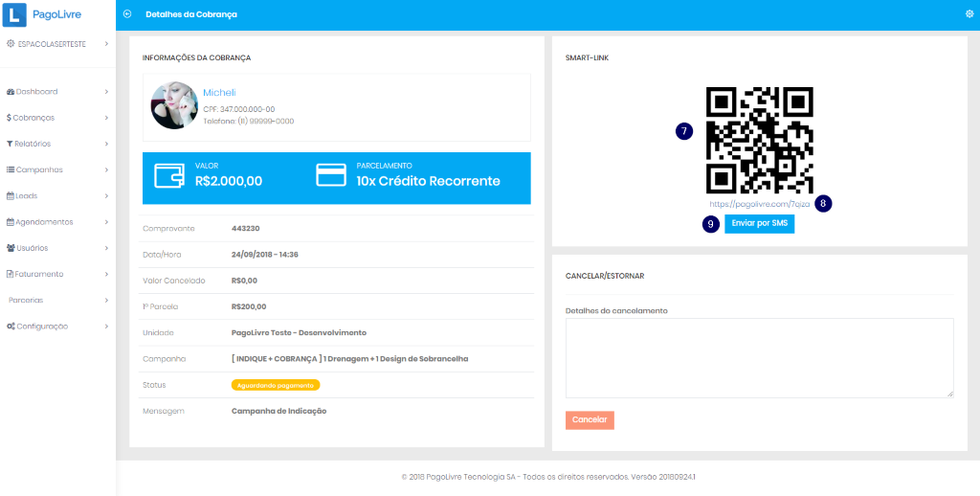Click the PagoLivre brand name
Viewport: 980px width, 496px height.
click(x=56, y=14)
